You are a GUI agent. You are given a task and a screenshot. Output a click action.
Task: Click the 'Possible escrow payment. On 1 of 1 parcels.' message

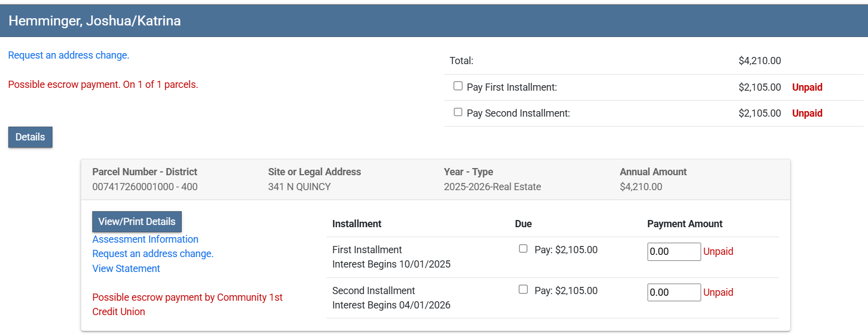pos(103,85)
